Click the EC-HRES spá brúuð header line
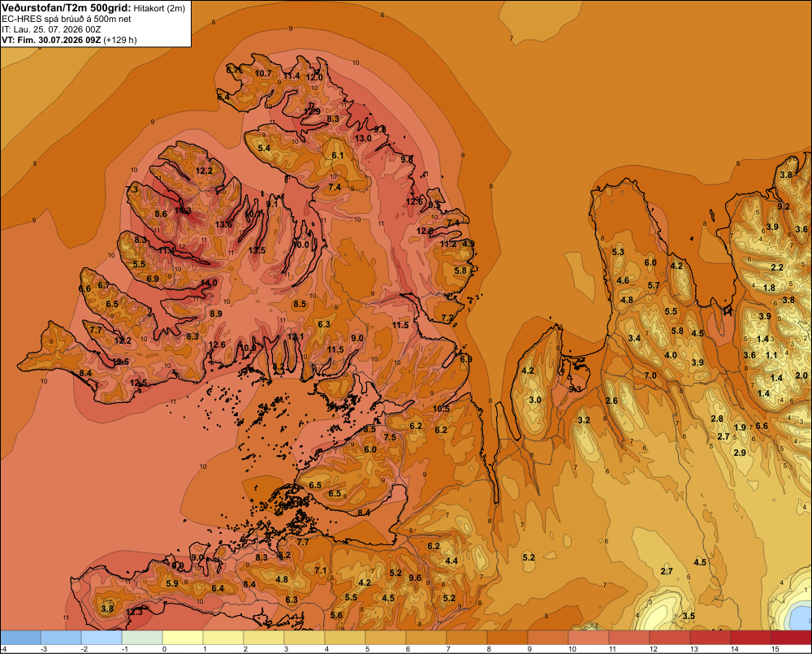 (x=67, y=19)
